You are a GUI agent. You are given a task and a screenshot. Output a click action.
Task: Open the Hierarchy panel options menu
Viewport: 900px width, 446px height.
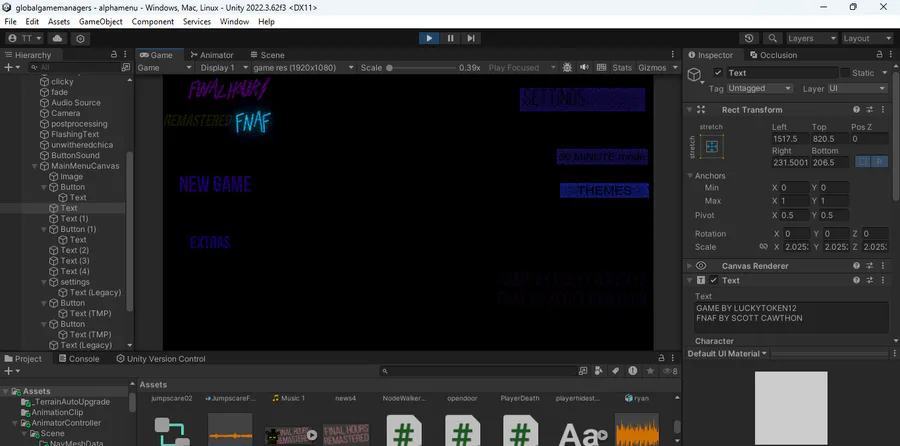[125, 55]
